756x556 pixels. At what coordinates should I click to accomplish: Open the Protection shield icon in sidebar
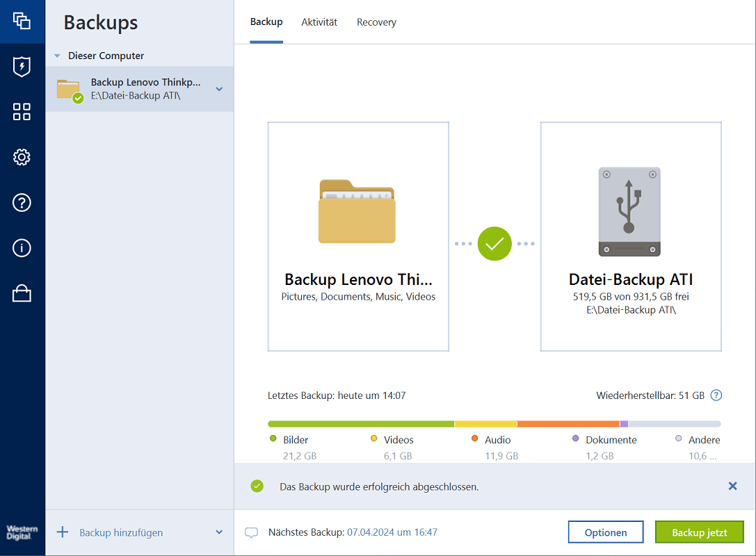(22, 67)
